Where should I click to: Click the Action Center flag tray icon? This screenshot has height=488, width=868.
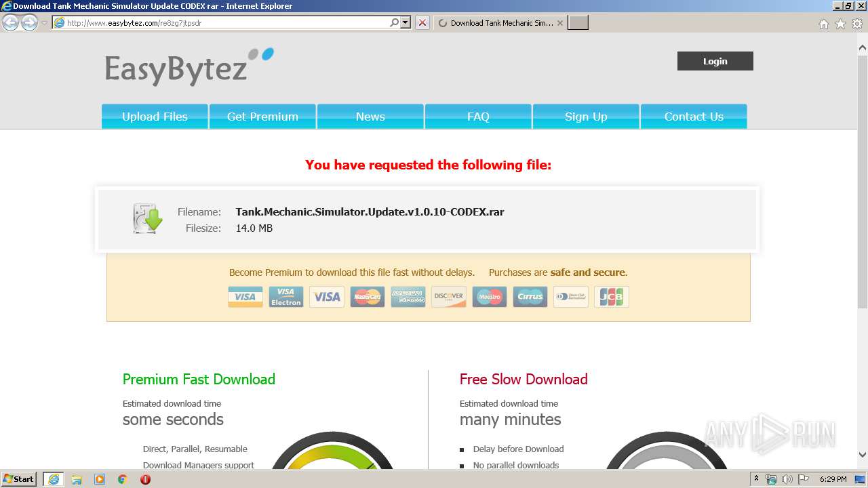[x=804, y=479]
